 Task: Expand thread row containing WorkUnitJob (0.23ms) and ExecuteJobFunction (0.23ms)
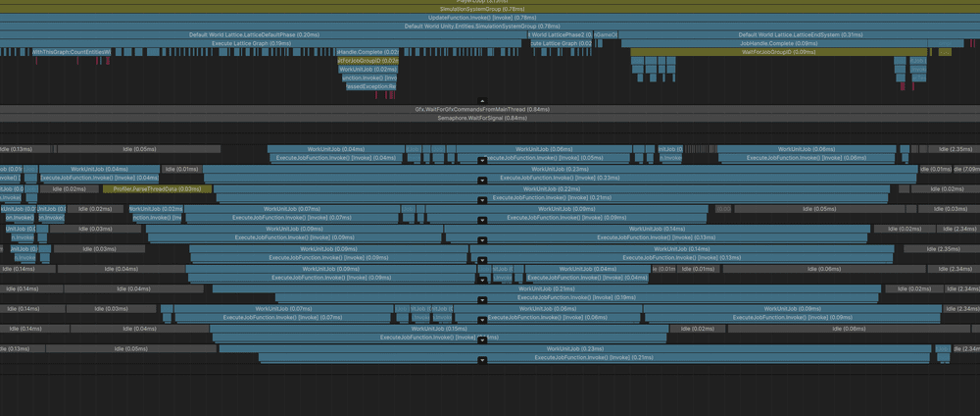click(482, 181)
